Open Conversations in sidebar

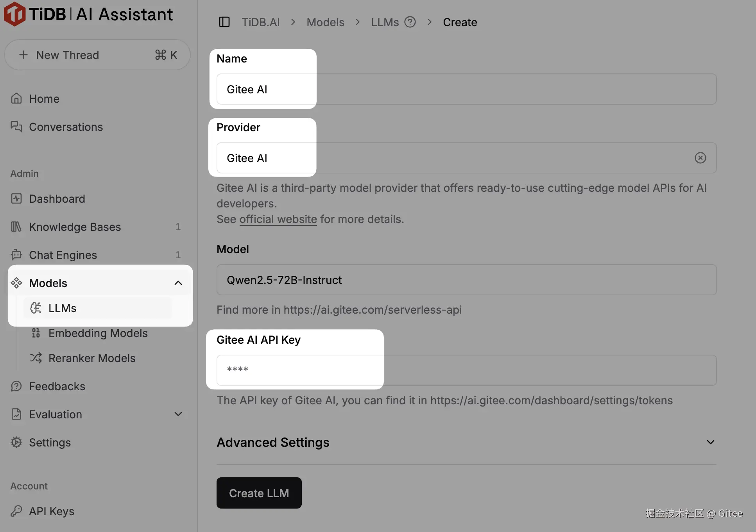pos(66,127)
